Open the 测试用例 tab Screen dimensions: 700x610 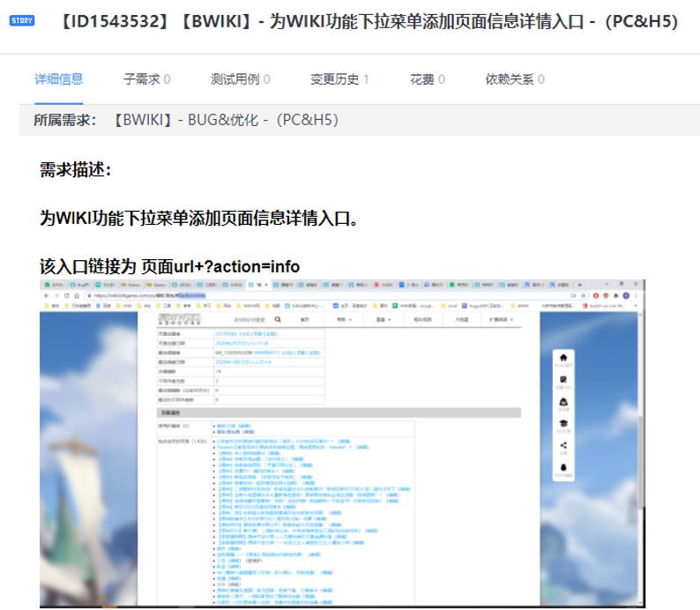coord(240,79)
